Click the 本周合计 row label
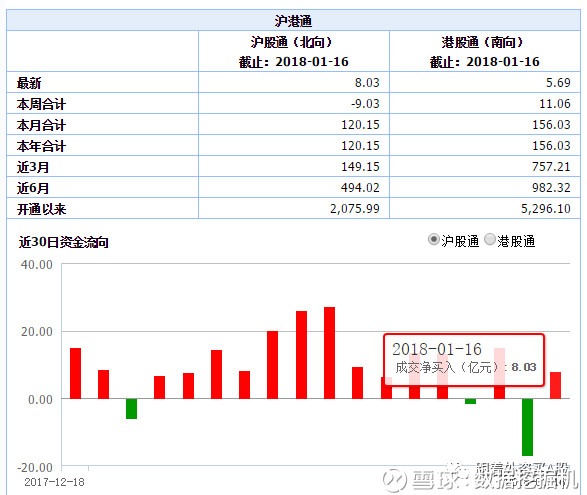Screen dimensions: 587x495 41,104
